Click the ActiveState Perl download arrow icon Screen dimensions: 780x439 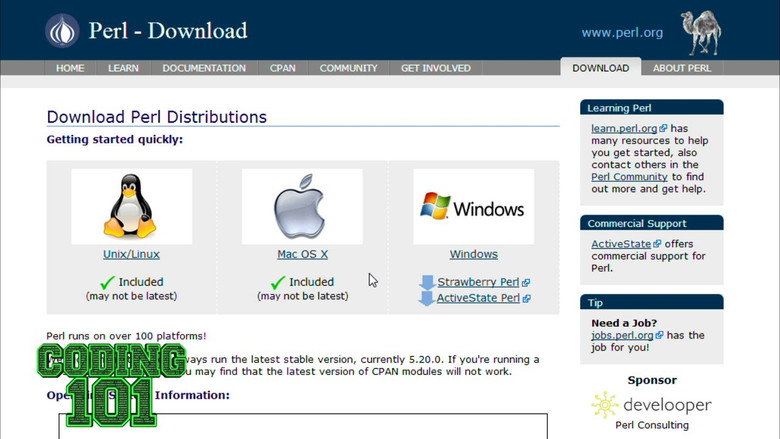427,298
